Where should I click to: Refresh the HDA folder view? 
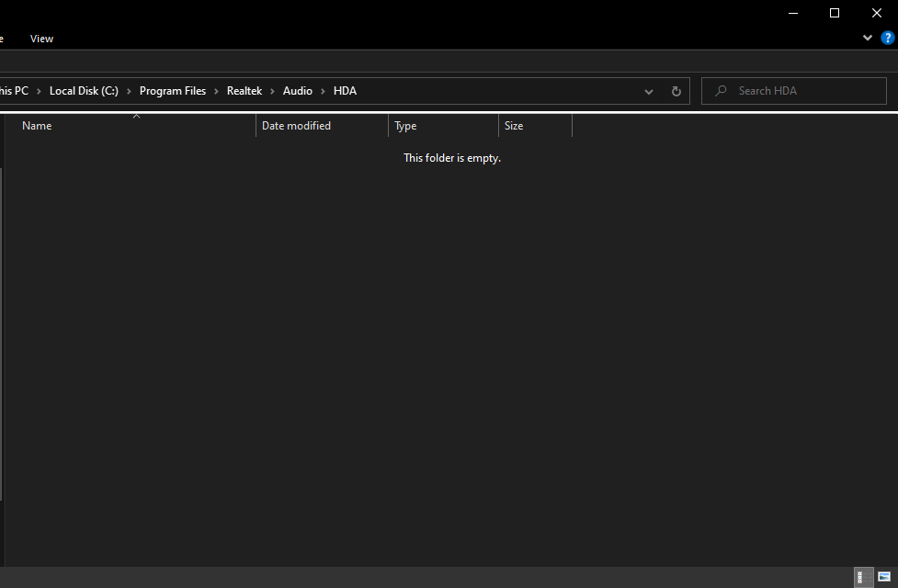pyautogui.click(x=676, y=91)
